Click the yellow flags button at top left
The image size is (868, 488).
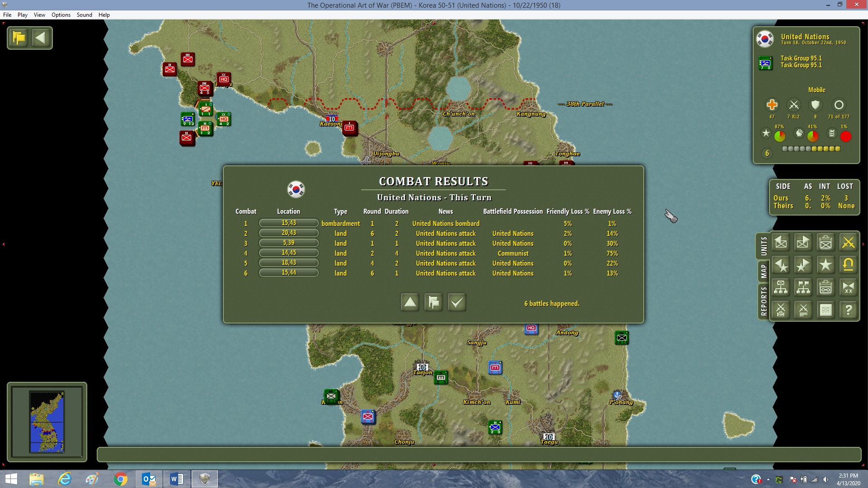19,38
